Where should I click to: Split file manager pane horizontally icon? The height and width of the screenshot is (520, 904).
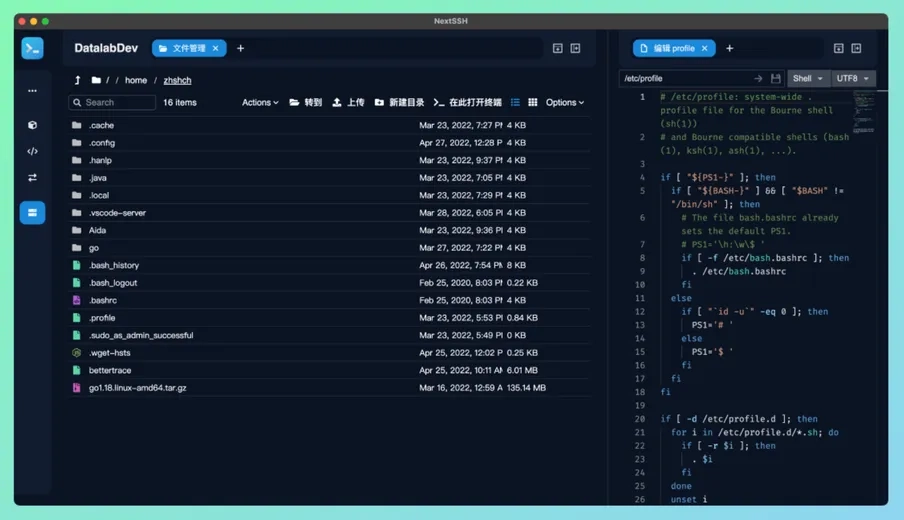[558, 48]
